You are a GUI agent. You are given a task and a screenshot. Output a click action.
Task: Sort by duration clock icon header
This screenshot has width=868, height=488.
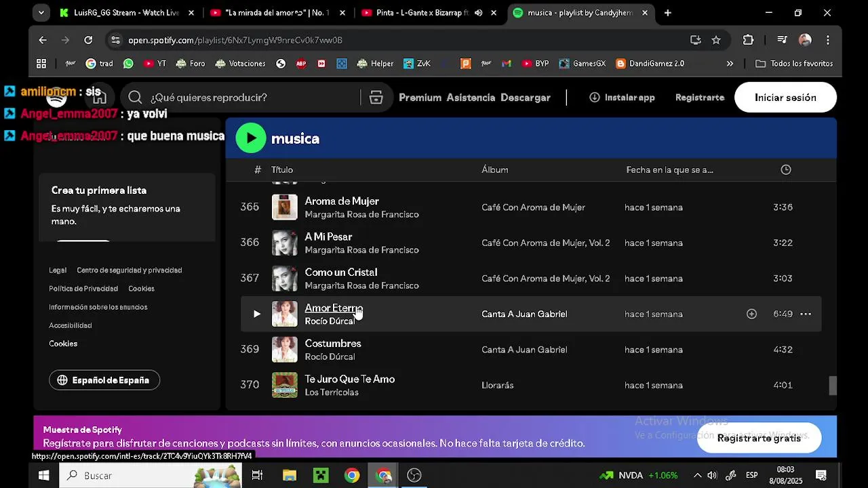(786, 169)
